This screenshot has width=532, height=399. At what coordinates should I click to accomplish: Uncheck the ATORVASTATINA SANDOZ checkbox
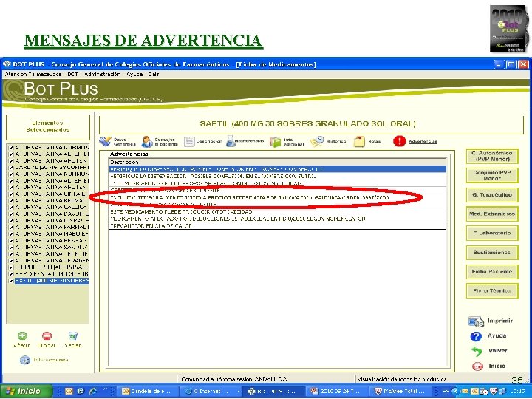pyautogui.click(x=11, y=248)
